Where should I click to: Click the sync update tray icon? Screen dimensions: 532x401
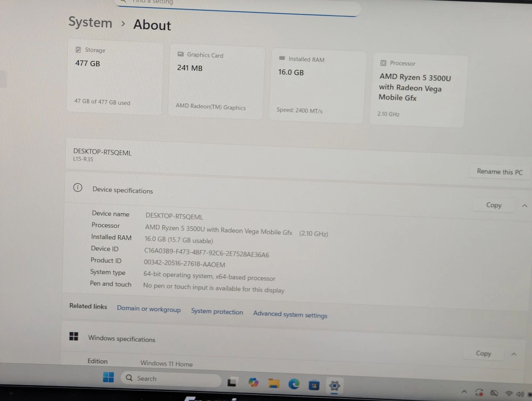click(x=479, y=392)
